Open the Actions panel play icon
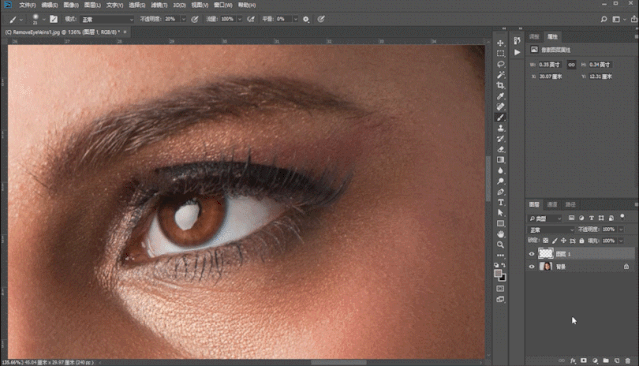 pyautogui.click(x=517, y=52)
